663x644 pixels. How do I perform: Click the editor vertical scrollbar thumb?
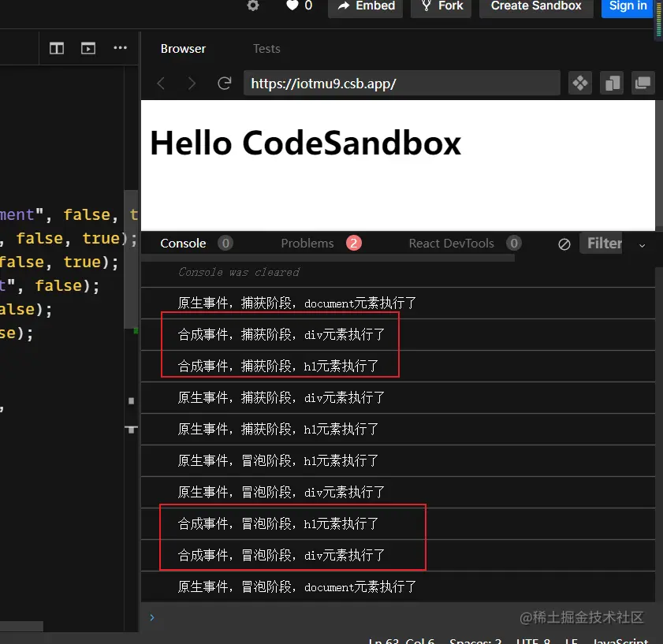point(132,259)
